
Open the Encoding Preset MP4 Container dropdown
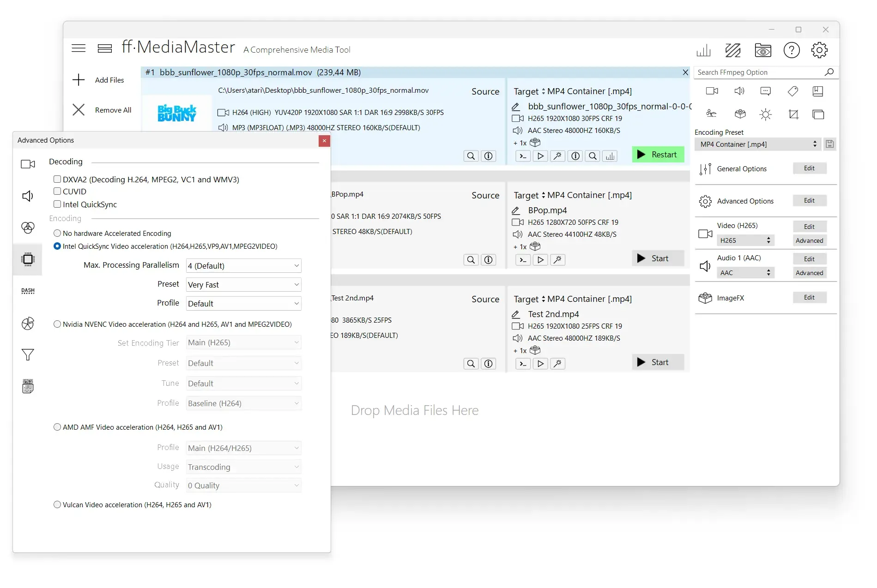pyautogui.click(x=757, y=144)
